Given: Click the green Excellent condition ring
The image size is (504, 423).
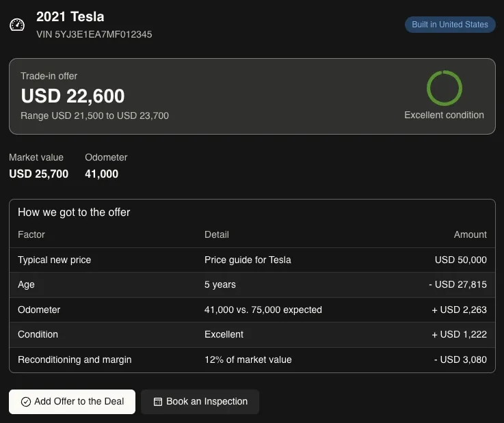Looking at the screenshot, I should click(445, 88).
